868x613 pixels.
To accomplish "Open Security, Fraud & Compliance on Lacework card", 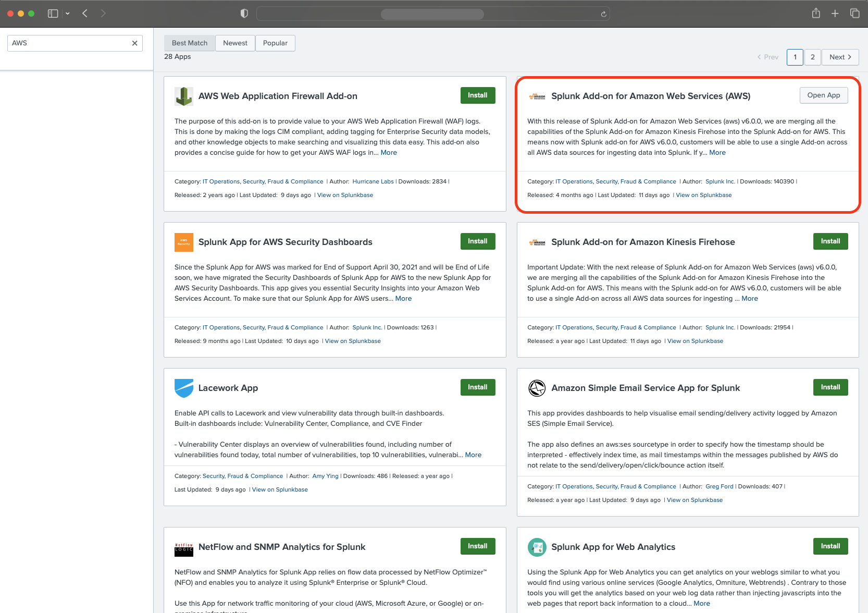I will coord(243,476).
